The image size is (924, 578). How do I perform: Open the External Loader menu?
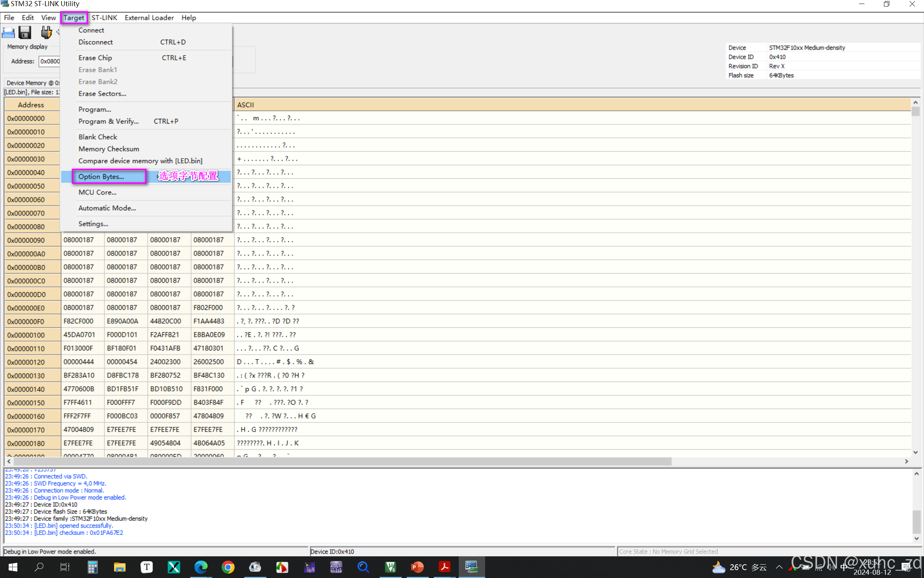point(149,18)
